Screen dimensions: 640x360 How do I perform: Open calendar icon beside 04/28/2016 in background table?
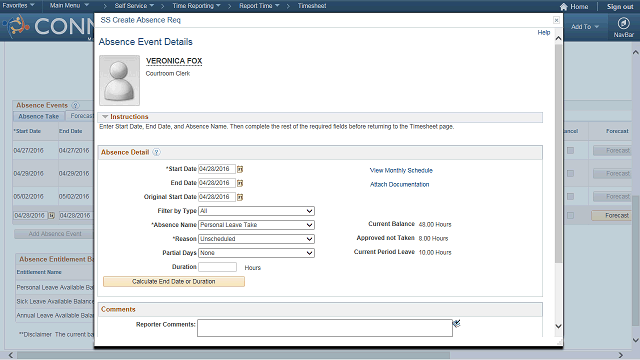pos(51,215)
